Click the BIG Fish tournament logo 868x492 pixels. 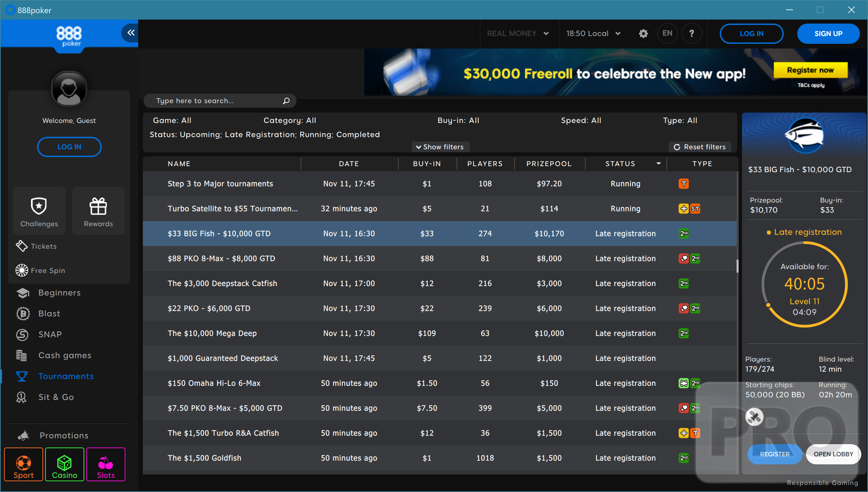804,136
